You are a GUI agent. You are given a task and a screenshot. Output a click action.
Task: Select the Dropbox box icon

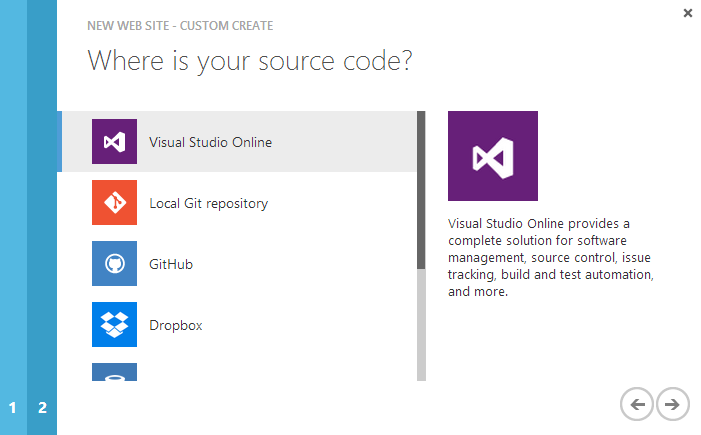[x=114, y=324]
